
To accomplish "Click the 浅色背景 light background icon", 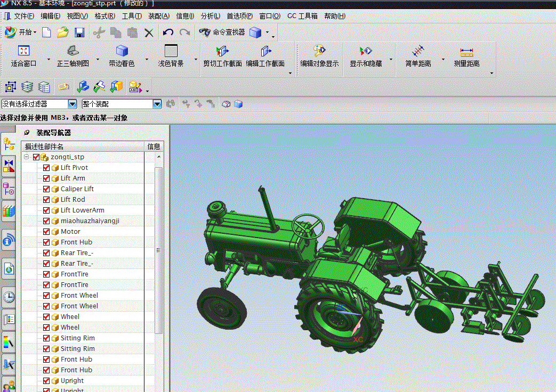I will click(171, 51).
